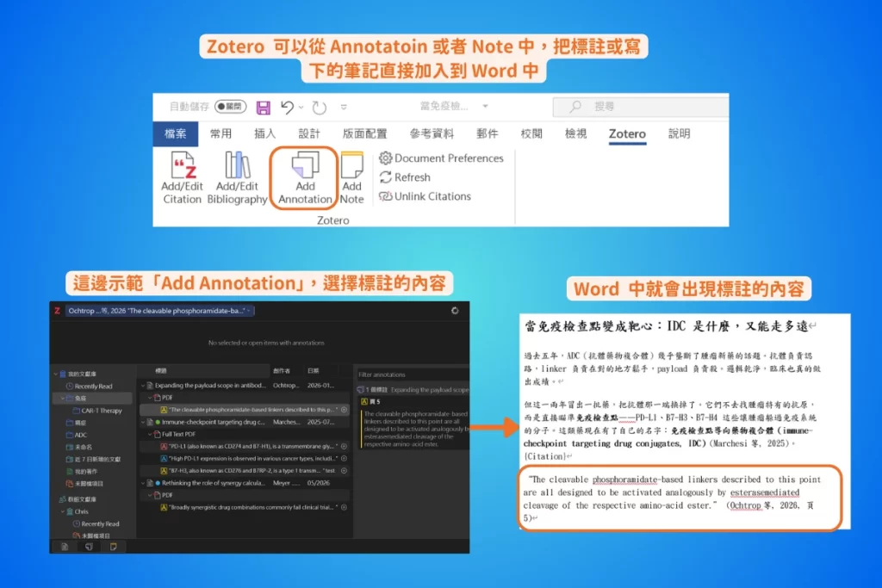Switch to the 插入 ribbon tab
Image resolution: width=882 pixels, height=588 pixels.
(265, 133)
